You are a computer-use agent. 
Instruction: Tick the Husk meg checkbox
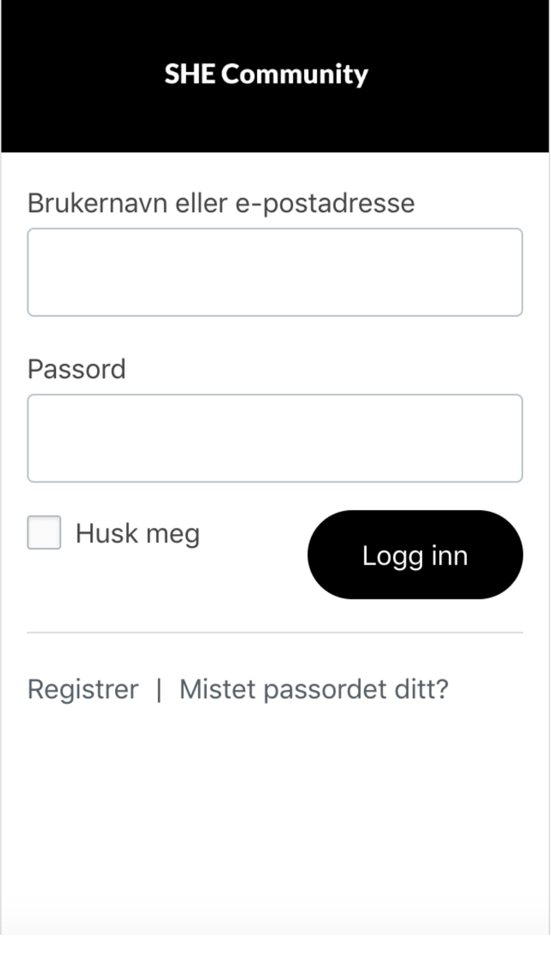pos(44,532)
